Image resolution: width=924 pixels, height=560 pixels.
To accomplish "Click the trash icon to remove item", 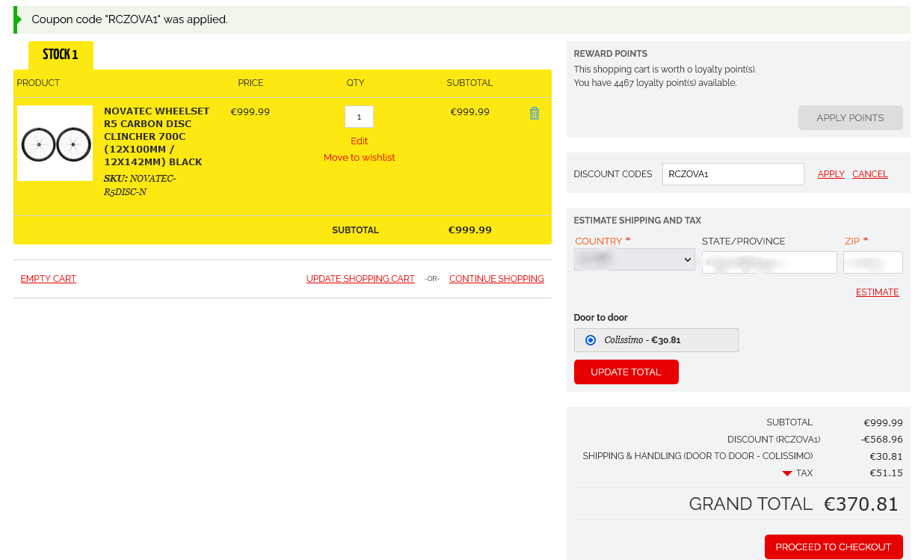I will tap(534, 114).
